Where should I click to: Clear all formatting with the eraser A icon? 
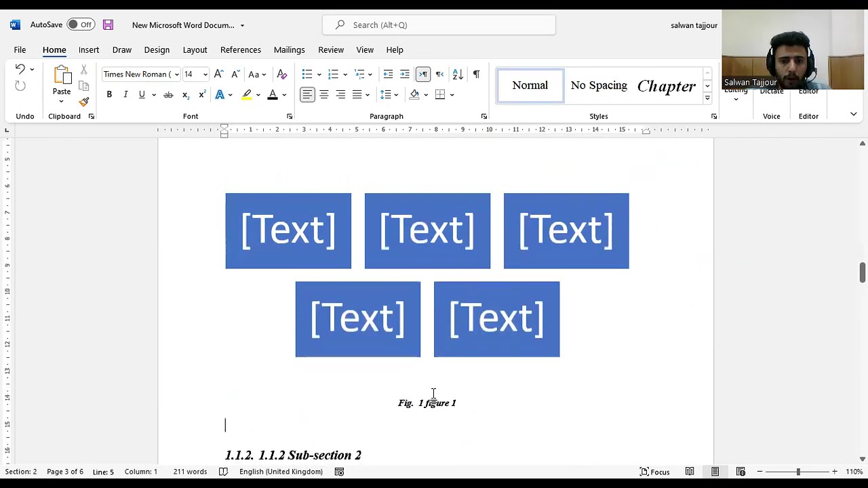coord(282,74)
